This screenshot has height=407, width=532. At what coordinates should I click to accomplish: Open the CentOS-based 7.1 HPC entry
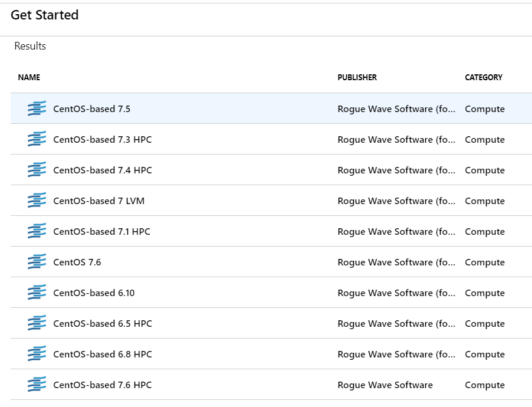(x=102, y=231)
